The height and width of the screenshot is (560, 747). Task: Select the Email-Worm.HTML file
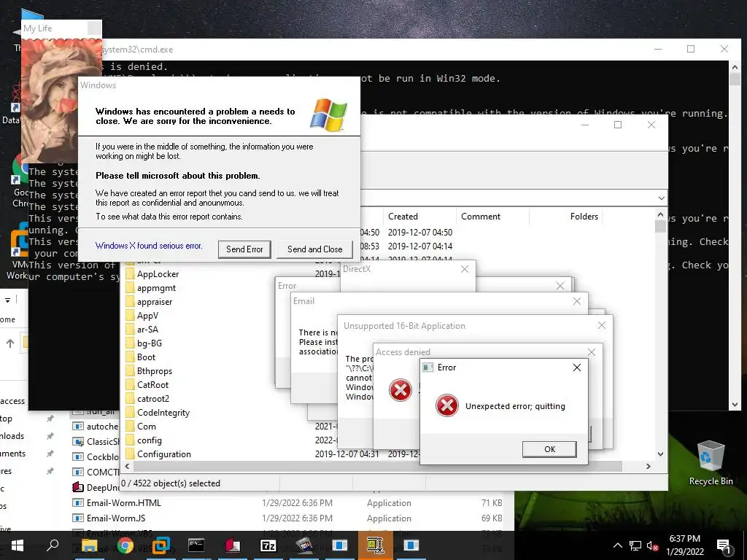[124, 503]
